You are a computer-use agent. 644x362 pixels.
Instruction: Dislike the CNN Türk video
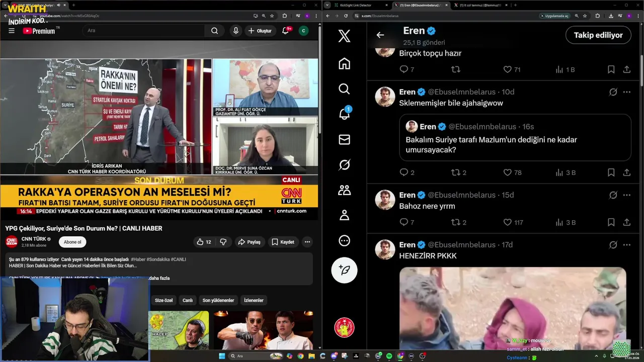[x=223, y=242]
